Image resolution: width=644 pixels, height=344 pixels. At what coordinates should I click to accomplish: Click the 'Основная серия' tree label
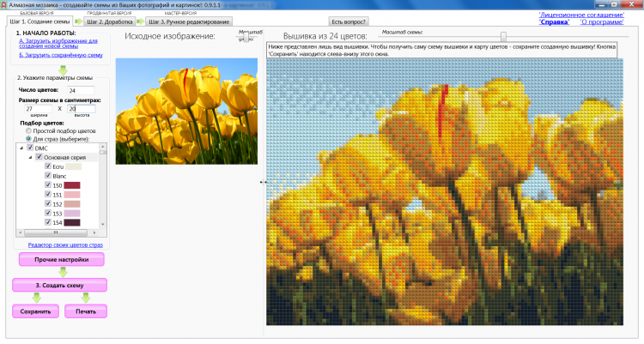(65, 157)
